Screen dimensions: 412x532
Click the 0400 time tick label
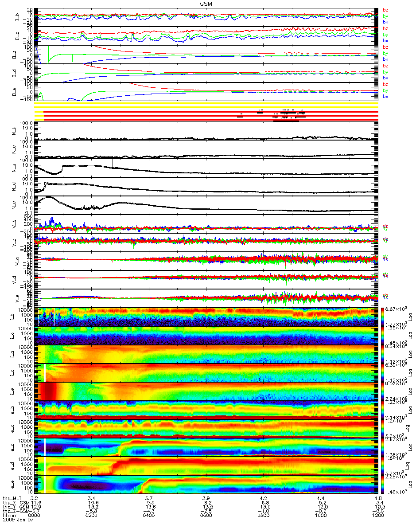148,515
